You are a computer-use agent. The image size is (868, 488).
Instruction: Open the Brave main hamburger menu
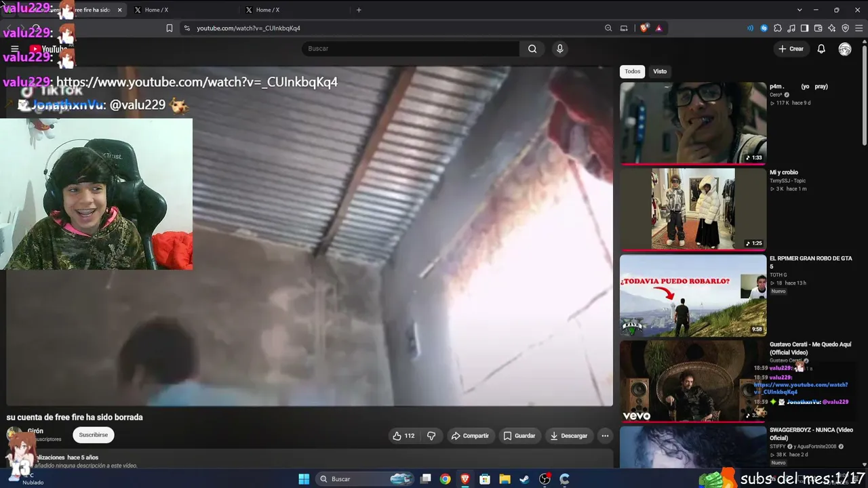click(859, 28)
